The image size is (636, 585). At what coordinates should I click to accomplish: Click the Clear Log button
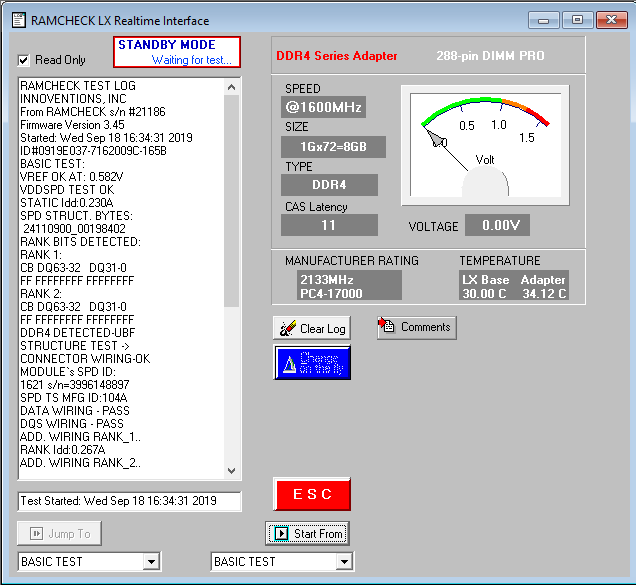point(312,328)
